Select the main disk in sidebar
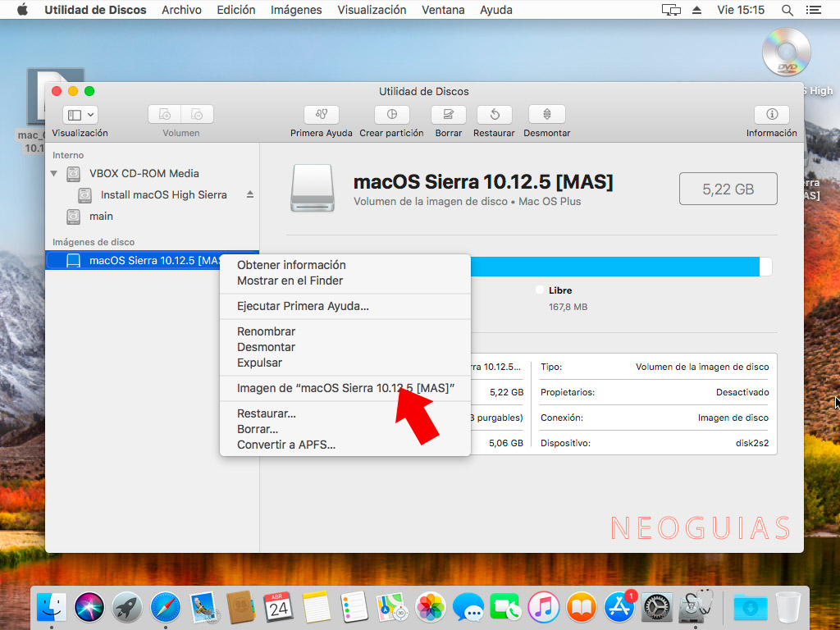 (101, 217)
